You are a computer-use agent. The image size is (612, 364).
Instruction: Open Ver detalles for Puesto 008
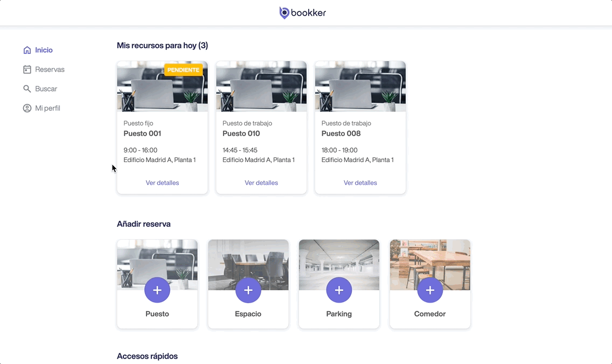[x=360, y=183]
